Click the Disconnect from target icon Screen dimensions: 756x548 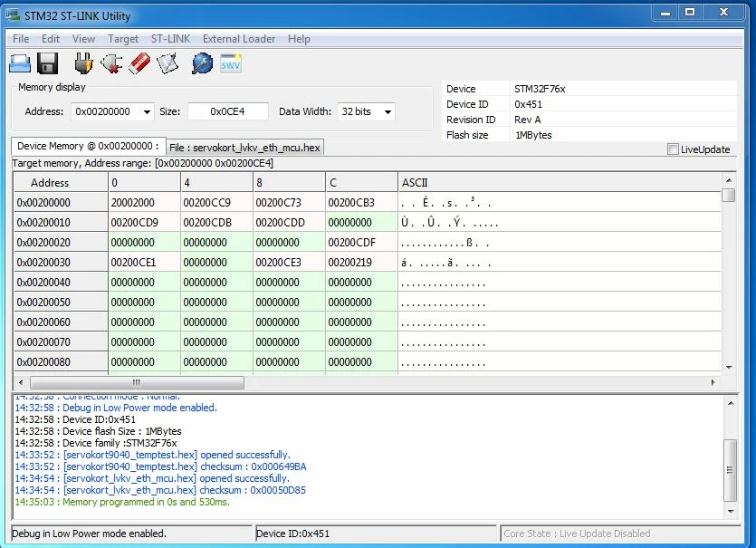tap(111, 63)
